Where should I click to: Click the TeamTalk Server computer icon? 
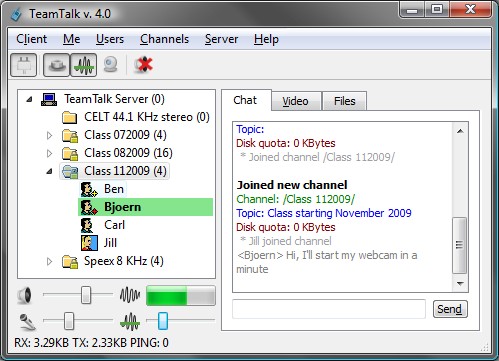(x=49, y=99)
